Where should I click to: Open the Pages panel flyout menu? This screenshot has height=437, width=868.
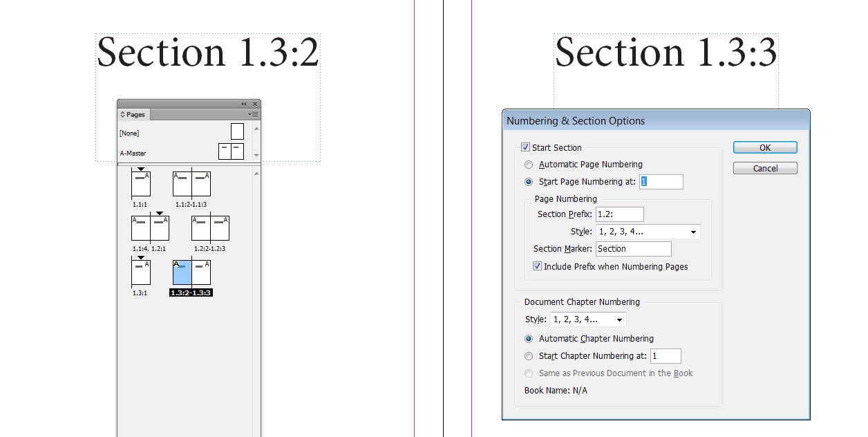click(x=254, y=115)
